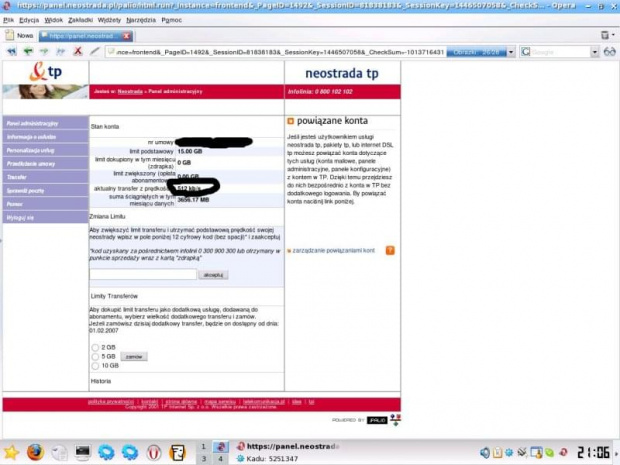620x465 pixels.
Task: Open the terminal monitor icon in panel
Action: coord(83,452)
